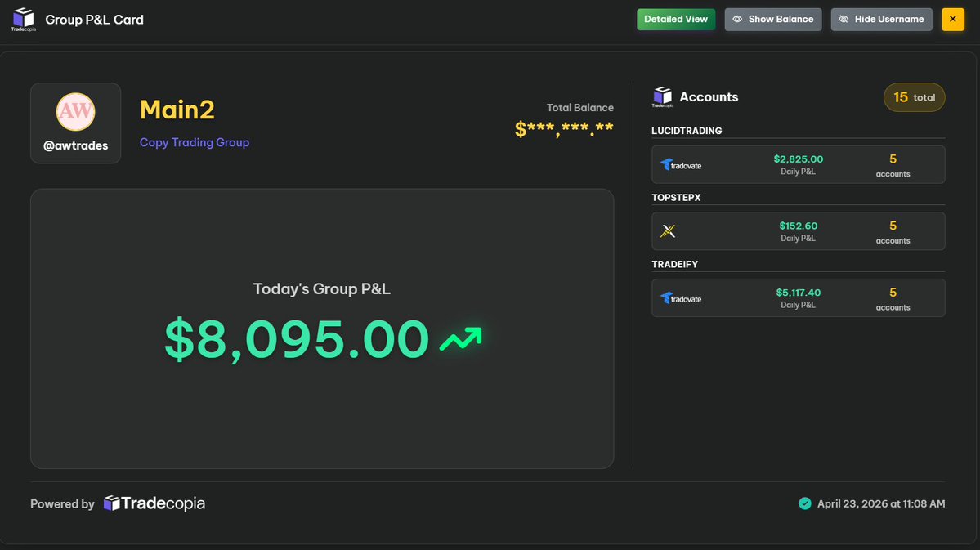Click the green upward trend arrow icon

pyautogui.click(x=461, y=339)
